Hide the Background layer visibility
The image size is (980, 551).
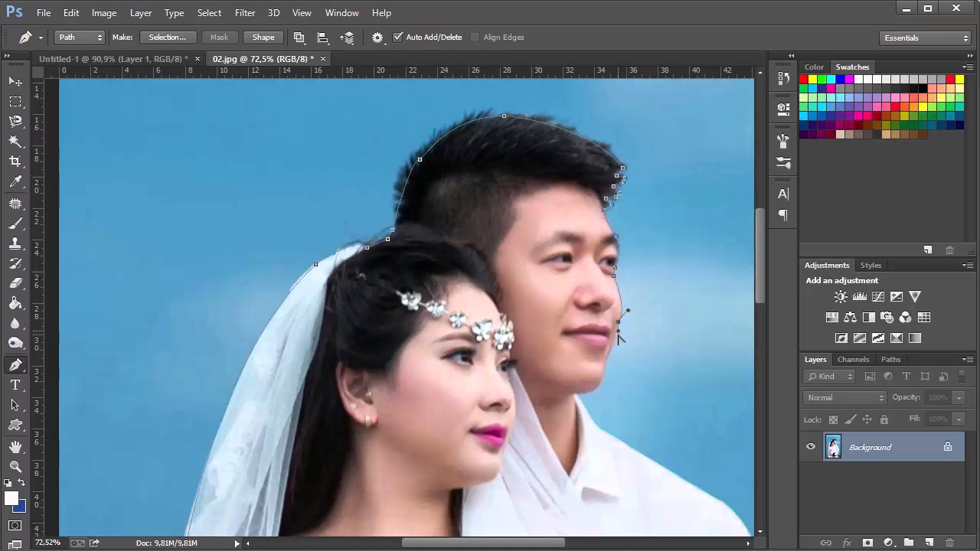coord(811,447)
